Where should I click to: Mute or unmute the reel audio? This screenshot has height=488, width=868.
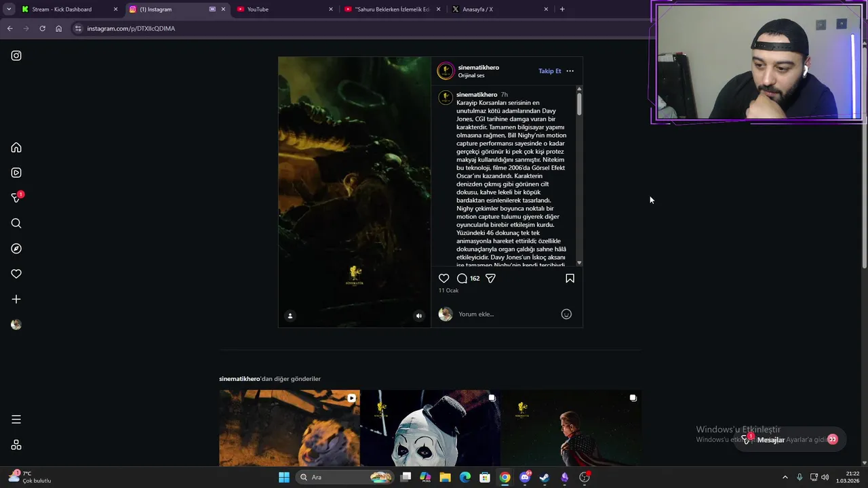[418, 316]
